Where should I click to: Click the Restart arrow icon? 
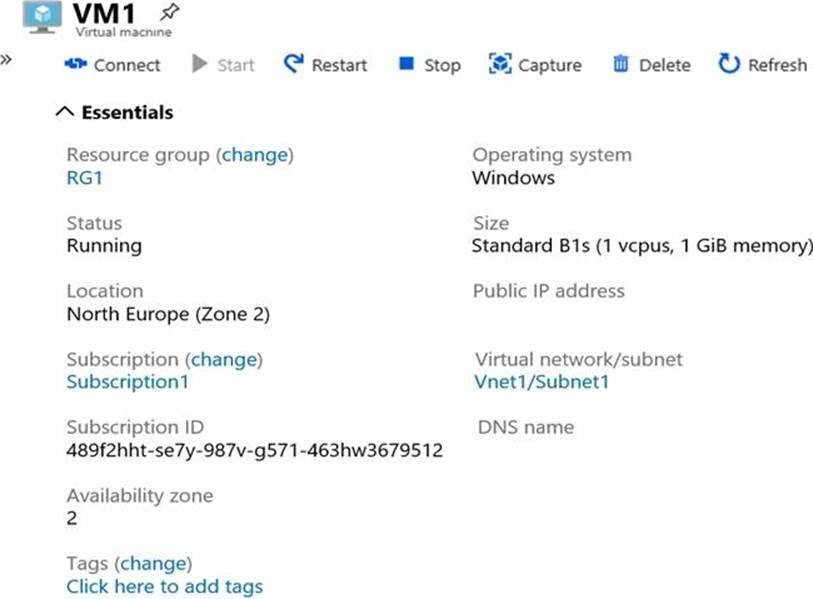(293, 65)
